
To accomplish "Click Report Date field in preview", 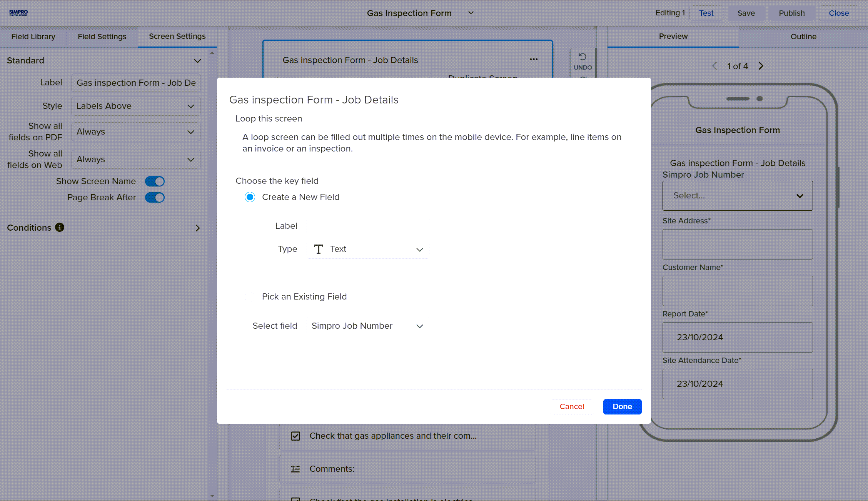I will click(x=738, y=338).
